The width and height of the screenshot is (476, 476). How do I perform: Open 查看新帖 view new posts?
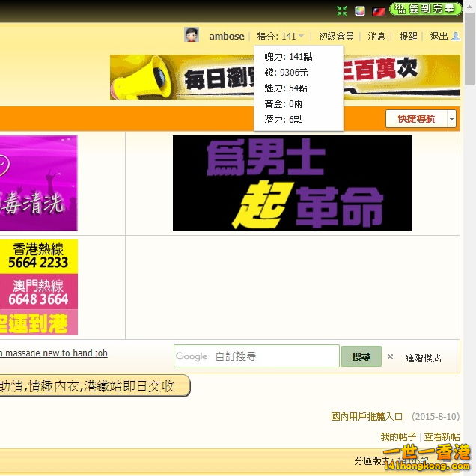(x=442, y=437)
